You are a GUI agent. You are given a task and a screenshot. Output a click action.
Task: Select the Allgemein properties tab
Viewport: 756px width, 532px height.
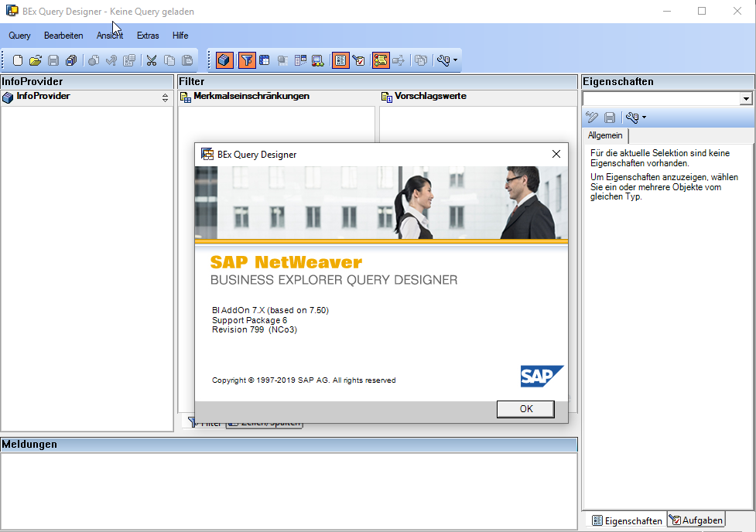[605, 135]
